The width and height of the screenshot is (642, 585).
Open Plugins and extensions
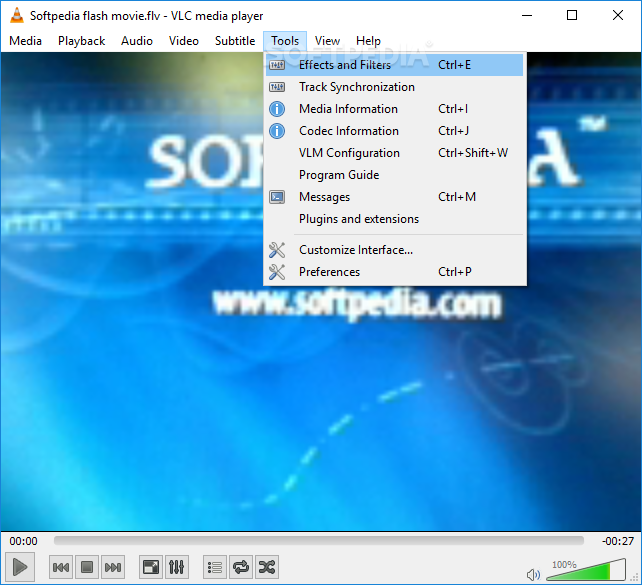394,219
